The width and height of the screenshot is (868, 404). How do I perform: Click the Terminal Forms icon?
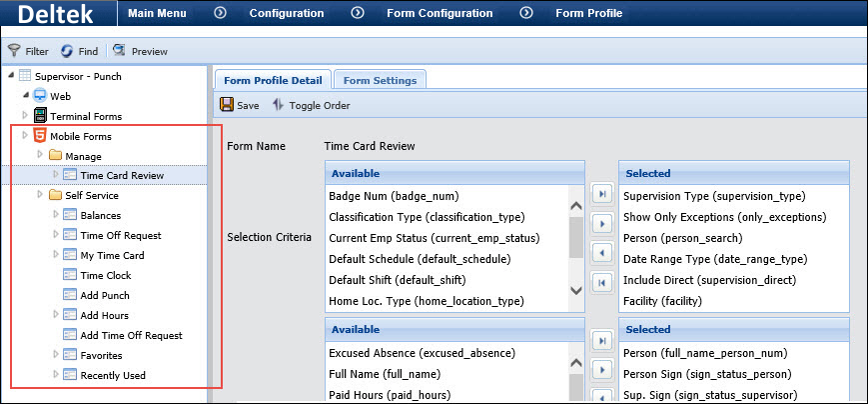(x=40, y=116)
